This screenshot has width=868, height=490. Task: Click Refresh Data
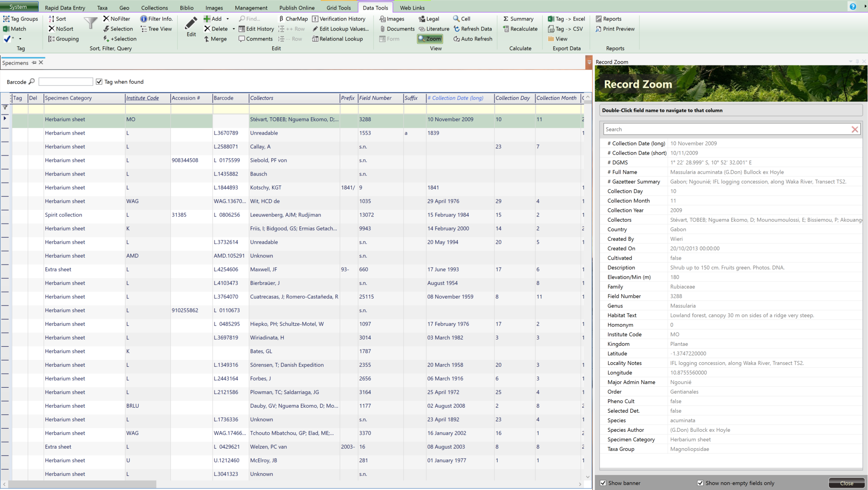click(x=473, y=29)
